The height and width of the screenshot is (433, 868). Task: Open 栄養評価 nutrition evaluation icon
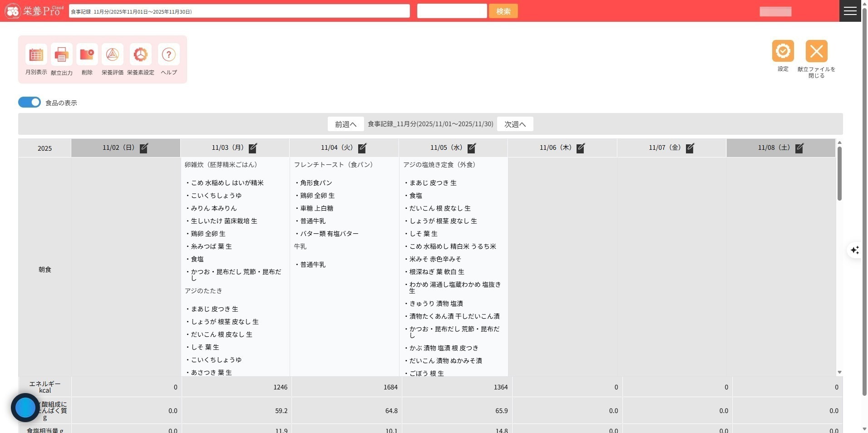tap(112, 55)
